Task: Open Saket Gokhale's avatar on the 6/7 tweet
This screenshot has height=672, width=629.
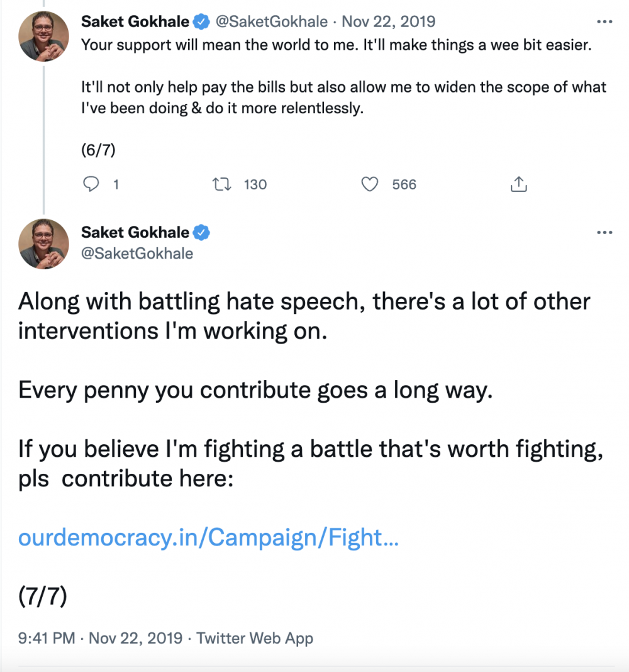Action: pyautogui.click(x=43, y=36)
